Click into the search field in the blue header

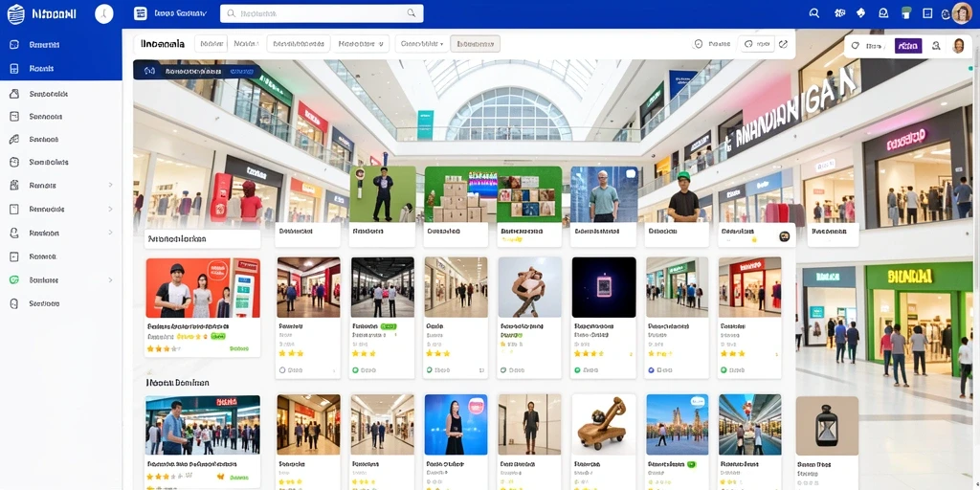pos(322,13)
